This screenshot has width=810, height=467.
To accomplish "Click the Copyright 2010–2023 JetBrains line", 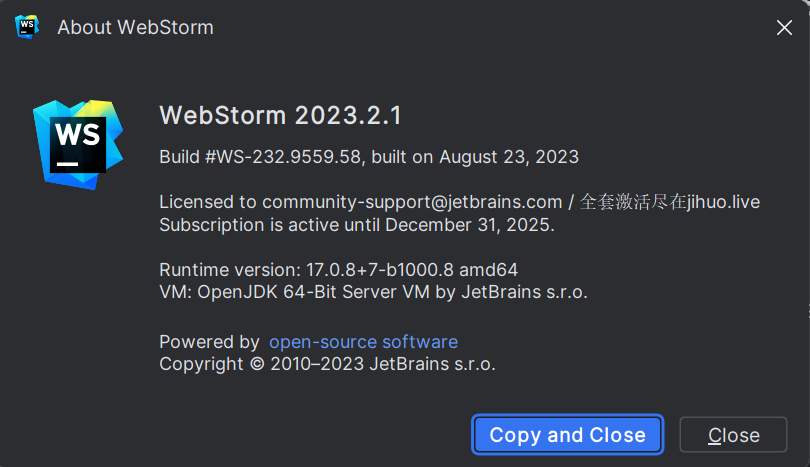I will (x=327, y=364).
